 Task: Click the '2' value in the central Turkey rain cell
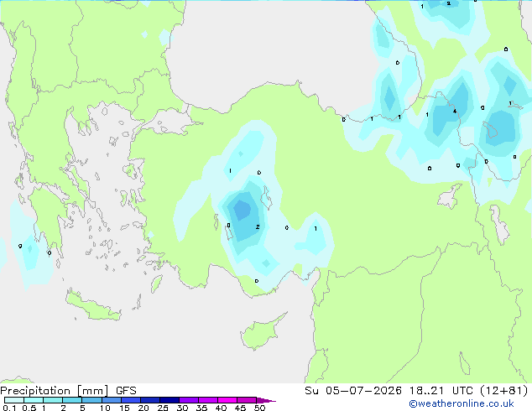258,226
